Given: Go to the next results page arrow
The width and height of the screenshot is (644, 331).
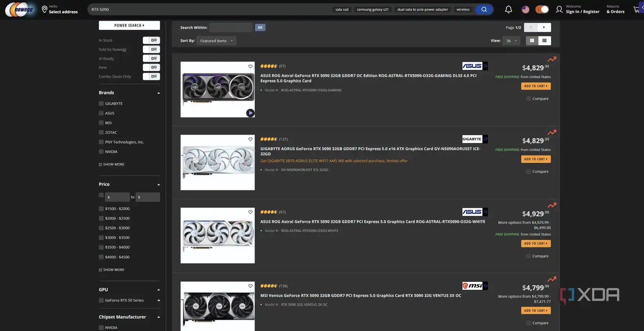Looking at the screenshot, I should (x=544, y=27).
